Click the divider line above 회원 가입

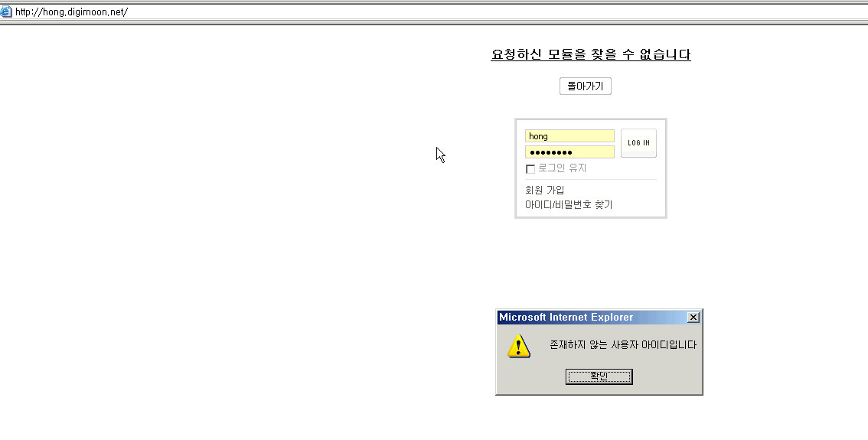pos(591,179)
